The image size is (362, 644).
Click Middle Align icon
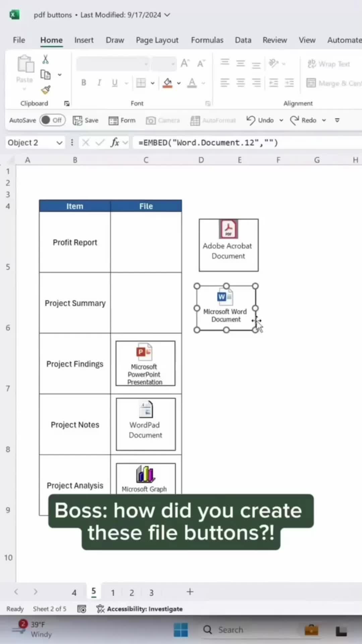[240, 63]
